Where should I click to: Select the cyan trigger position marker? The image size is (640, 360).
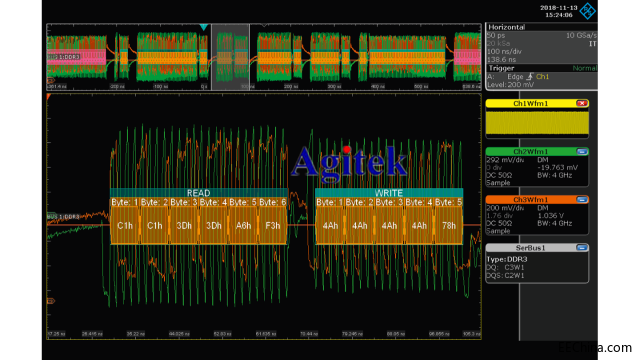(204, 27)
